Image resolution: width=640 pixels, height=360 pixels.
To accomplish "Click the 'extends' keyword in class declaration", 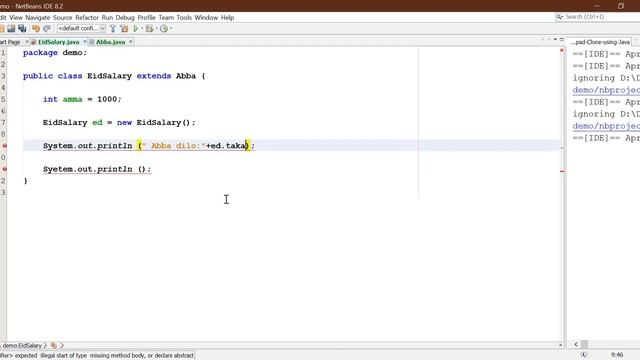I will [154, 76].
